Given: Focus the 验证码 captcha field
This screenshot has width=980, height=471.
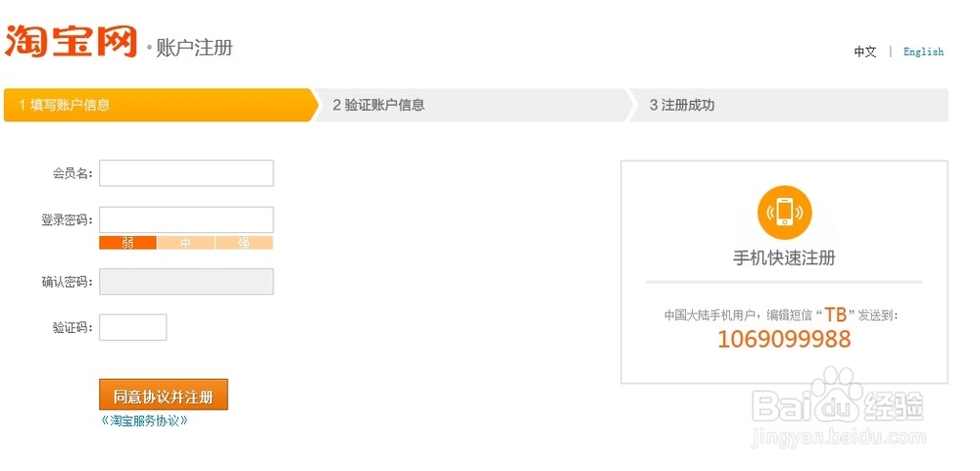Looking at the screenshot, I should click(133, 327).
